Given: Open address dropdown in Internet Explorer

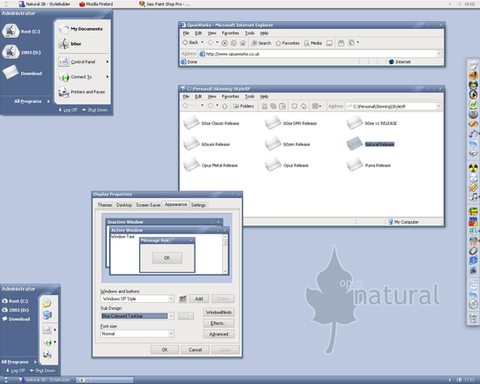Looking at the screenshot, I should (439, 53).
